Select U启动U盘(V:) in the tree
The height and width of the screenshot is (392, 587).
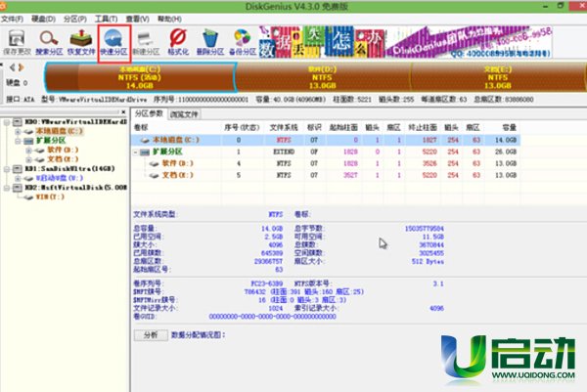59,178
